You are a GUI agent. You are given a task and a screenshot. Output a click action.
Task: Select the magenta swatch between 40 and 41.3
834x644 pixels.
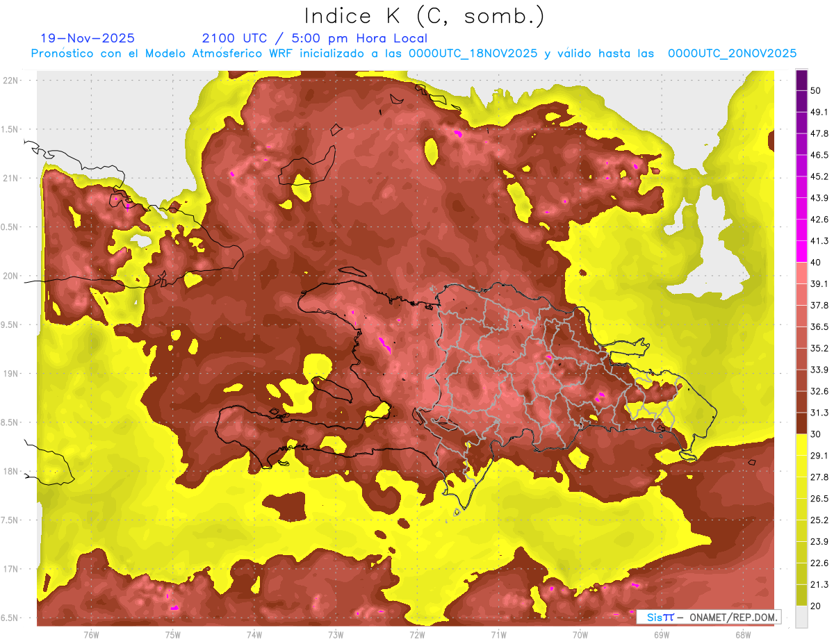point(801,251)
